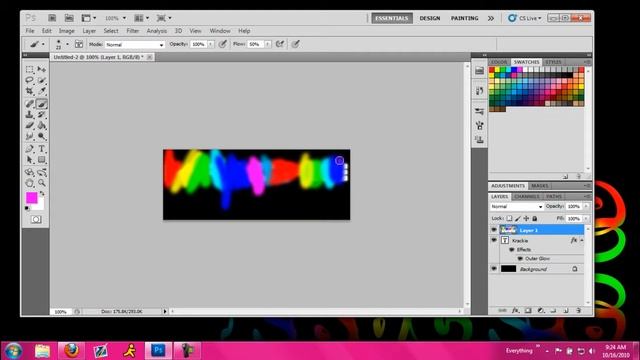
Task: Open the CS Live menu button
Action: click(525, 18)
